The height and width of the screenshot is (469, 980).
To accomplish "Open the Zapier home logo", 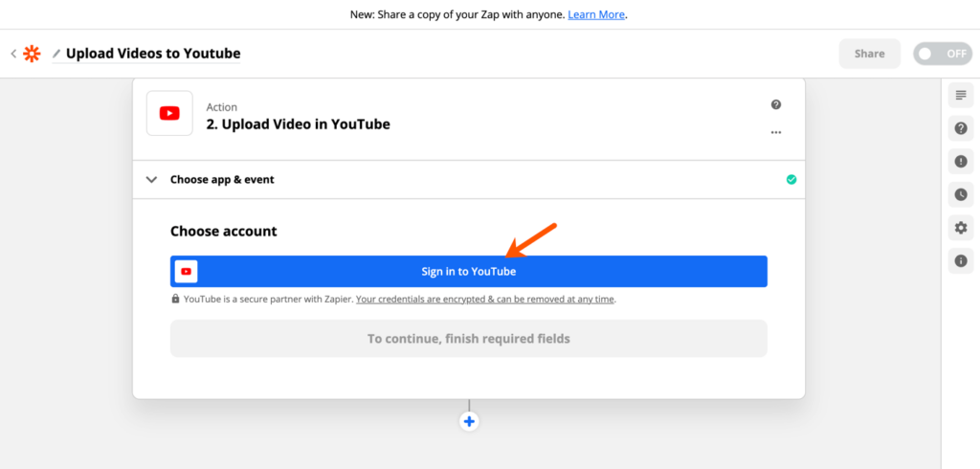I will pos(32,54).
